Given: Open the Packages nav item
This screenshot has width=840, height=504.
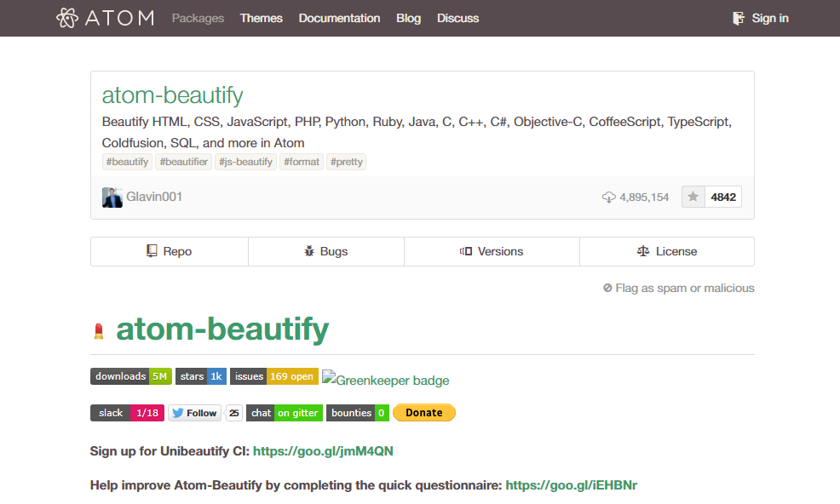Looking at the screenshot, I should pyautogui.click(x=198, y=18).
